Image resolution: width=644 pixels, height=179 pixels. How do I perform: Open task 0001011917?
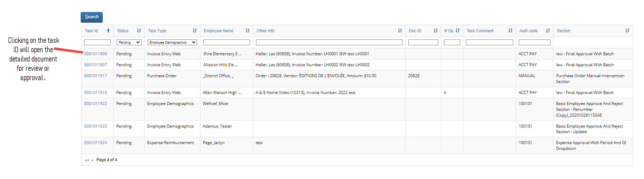click(95, 76)
